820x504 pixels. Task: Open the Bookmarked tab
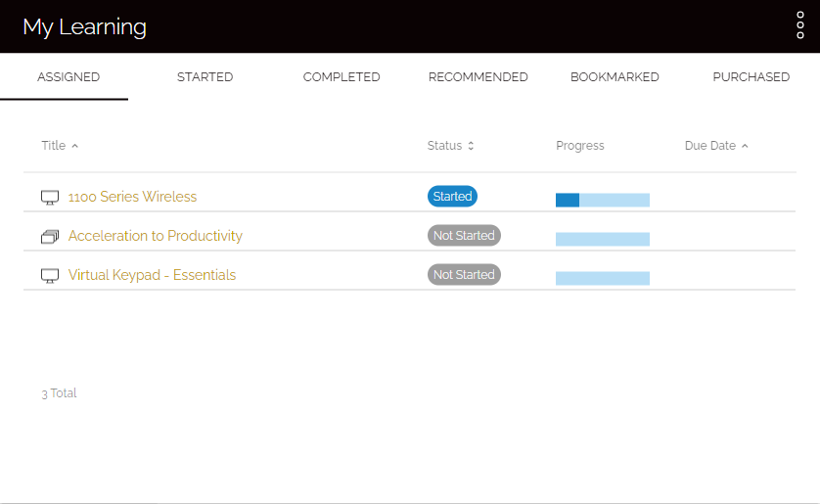point(615,77)
